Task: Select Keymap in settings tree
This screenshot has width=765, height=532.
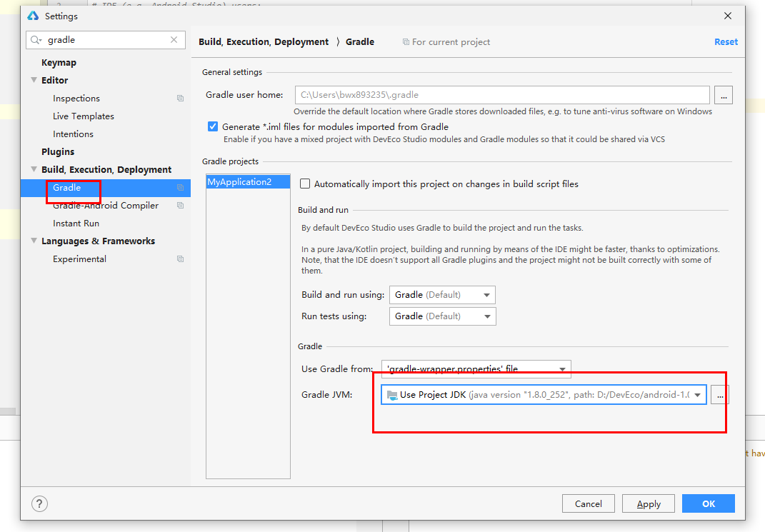Action: click(x=59, y=62)
